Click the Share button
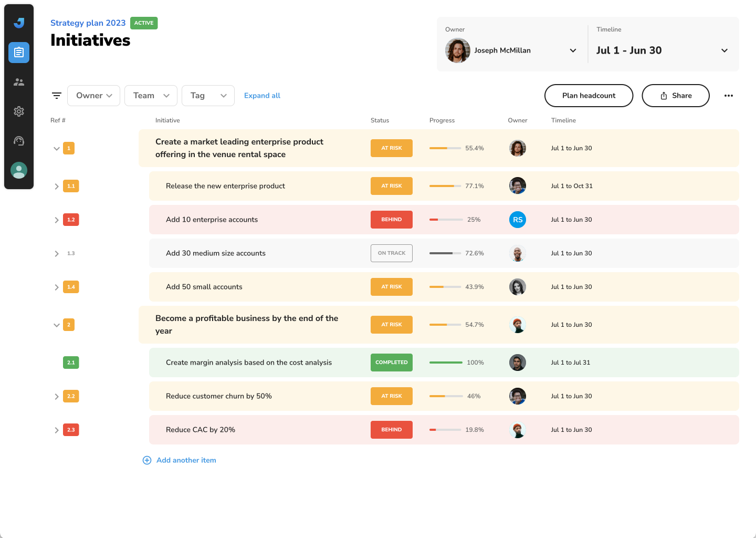The height and width of the screenshot is (538, 756). pyautogui.click(x=676, y=96)
